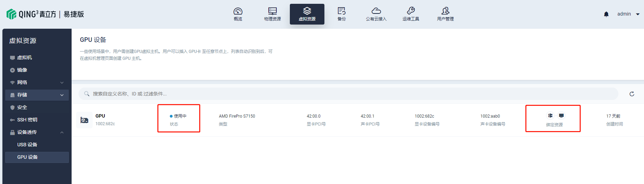Open USB 设备 page in sidebar

pos(27,145)
